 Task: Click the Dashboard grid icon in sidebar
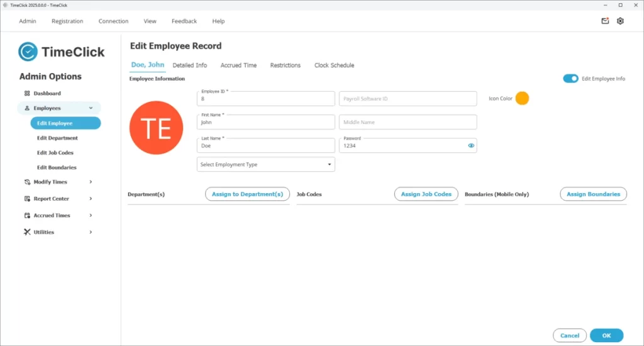click(x=27, y=94)
